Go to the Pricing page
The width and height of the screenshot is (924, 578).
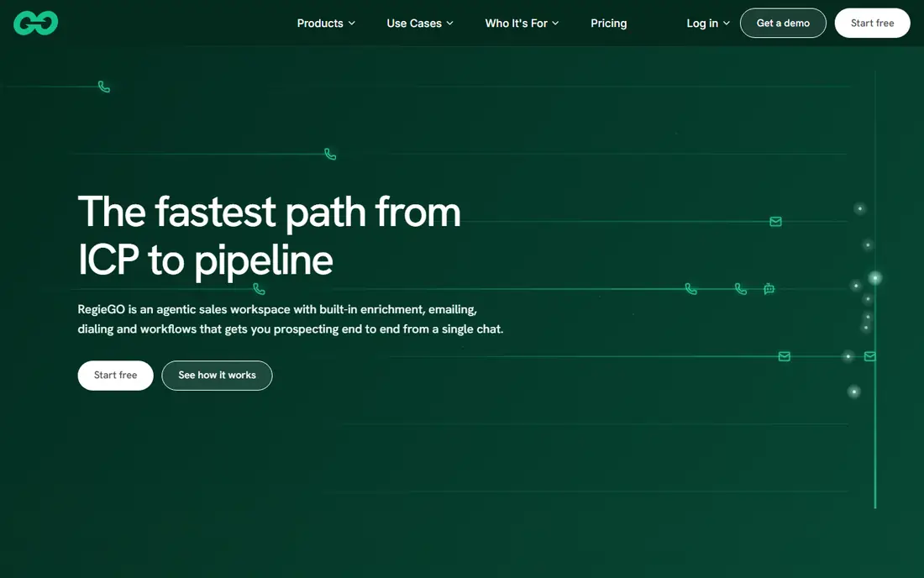(x=609, y=24)
